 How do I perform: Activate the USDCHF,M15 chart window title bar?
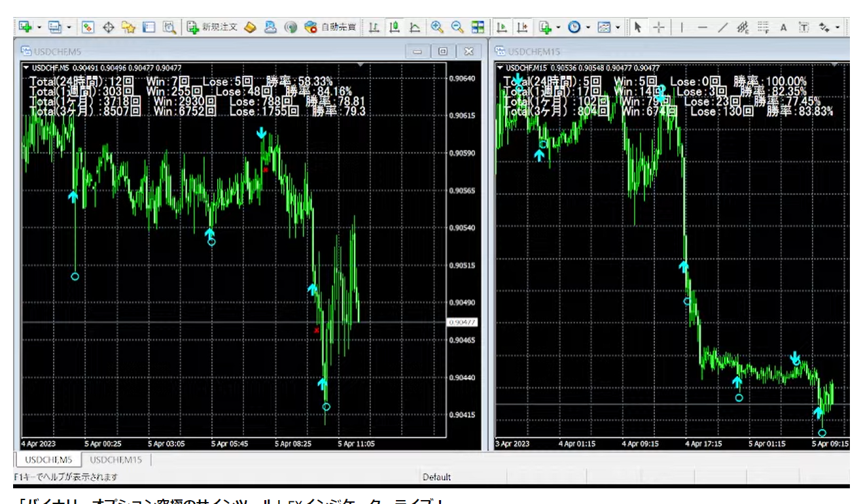[671, 51]
